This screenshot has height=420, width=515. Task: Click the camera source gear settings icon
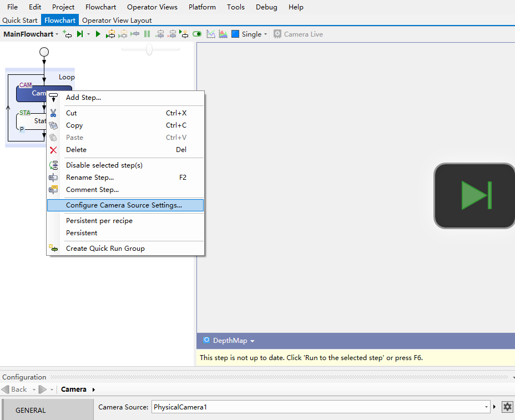pyautogui.click(x=507, y=407)
